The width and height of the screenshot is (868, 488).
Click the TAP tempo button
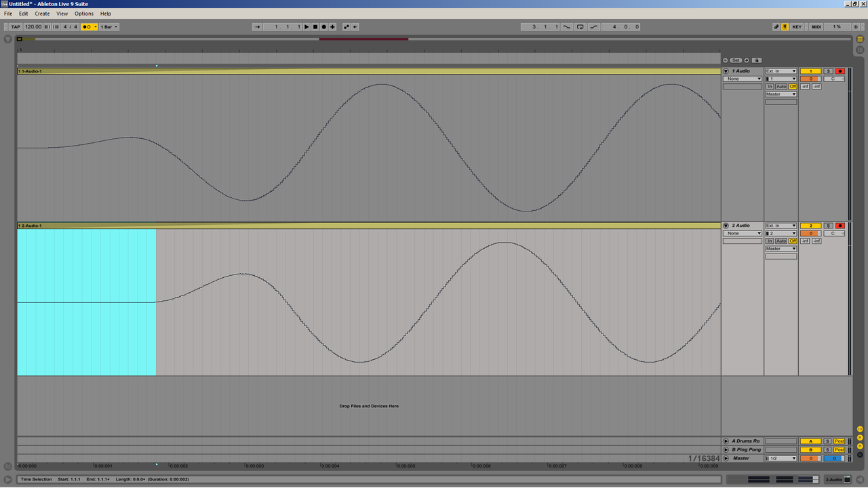click(x=16, y=27)
